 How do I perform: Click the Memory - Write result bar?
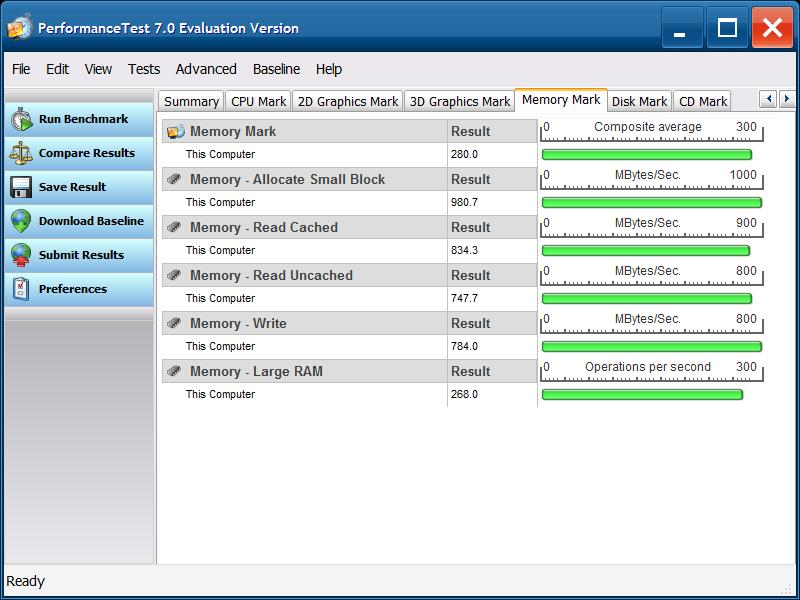click(652, 346)
